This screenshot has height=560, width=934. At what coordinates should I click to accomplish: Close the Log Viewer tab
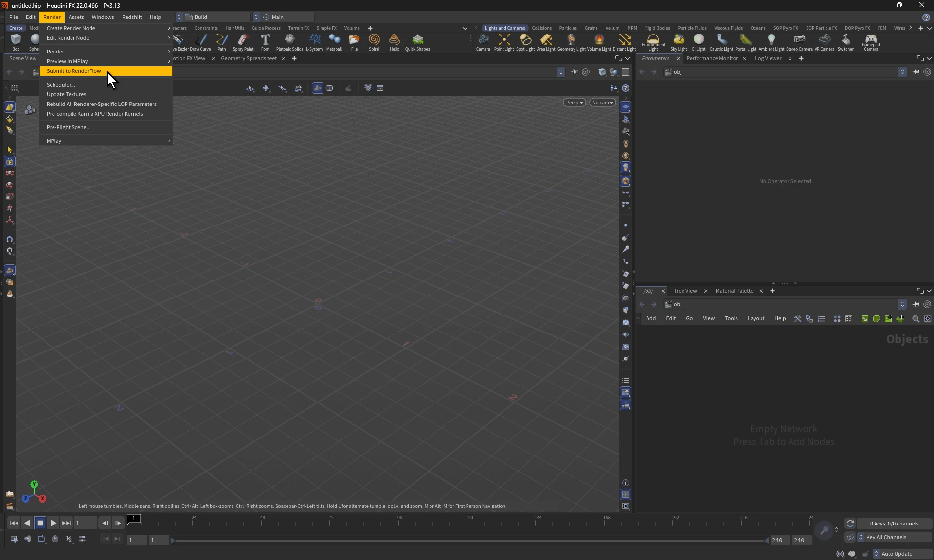(x=790, y=59)
